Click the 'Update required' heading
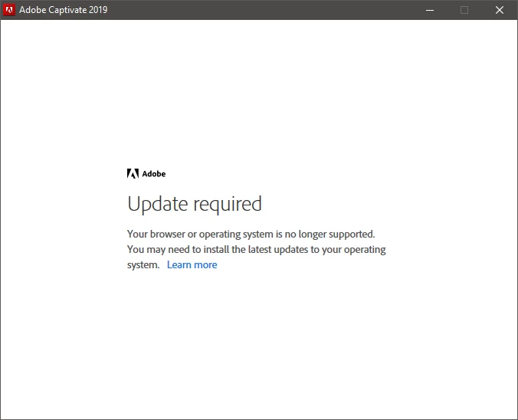Viewport: 518px width, 420px height. point(195,204)
